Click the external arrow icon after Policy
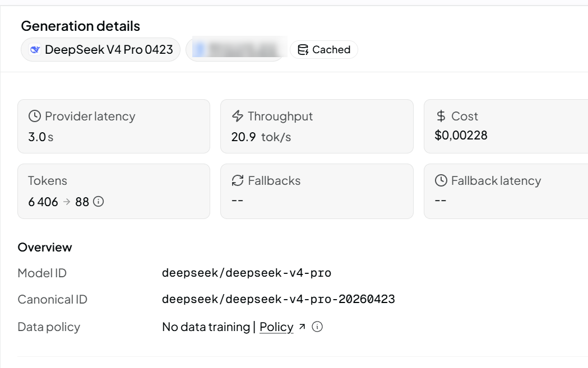The width and height of the screenshot is (588, 368). click(x=302, y=327)
